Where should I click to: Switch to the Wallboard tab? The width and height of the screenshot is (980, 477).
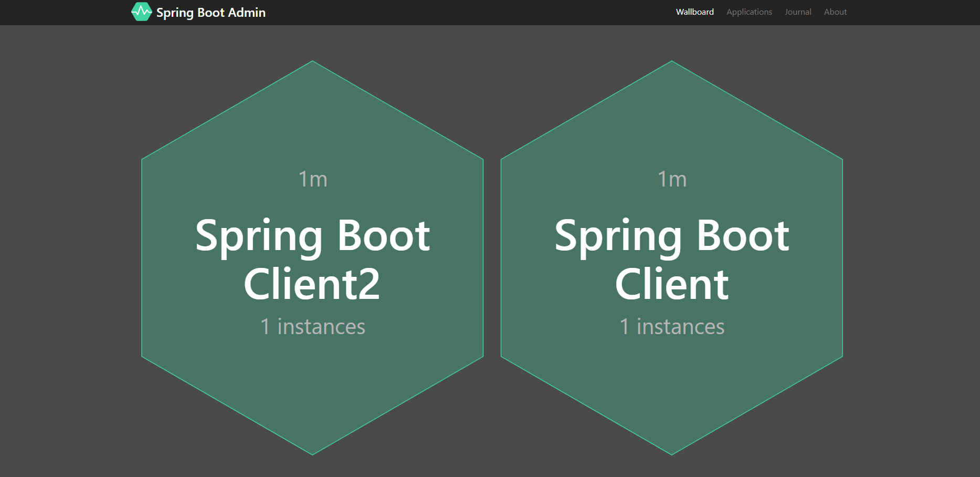(x=694, y=12)
